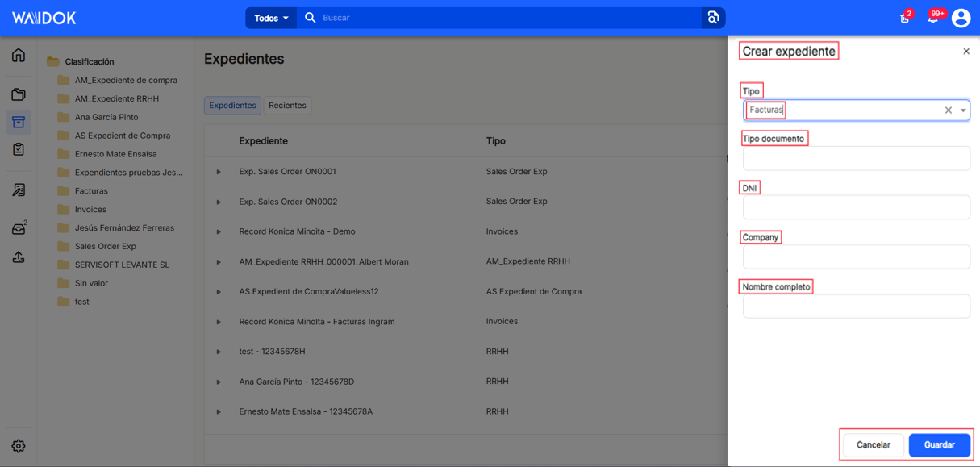Open AM_Expediente RRHH folder in tree
Screen dimensions: 980x467
(108, 99)
